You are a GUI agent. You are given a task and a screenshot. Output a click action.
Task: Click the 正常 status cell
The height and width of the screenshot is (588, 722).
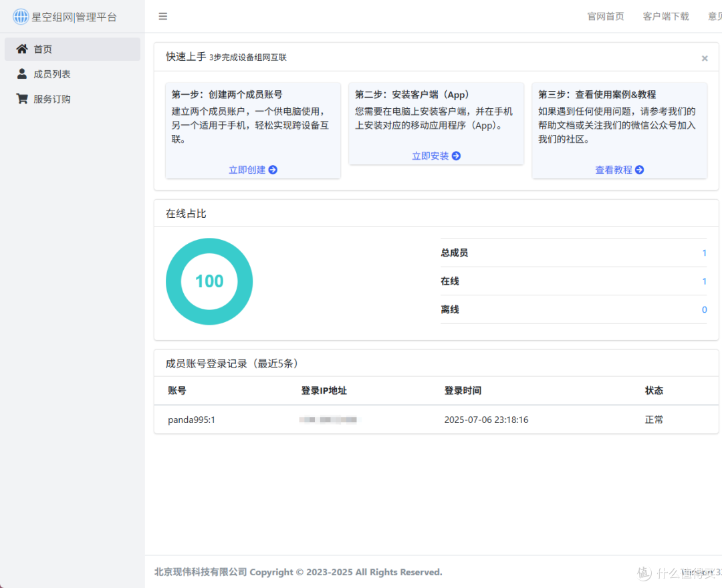tap(654, 420)
